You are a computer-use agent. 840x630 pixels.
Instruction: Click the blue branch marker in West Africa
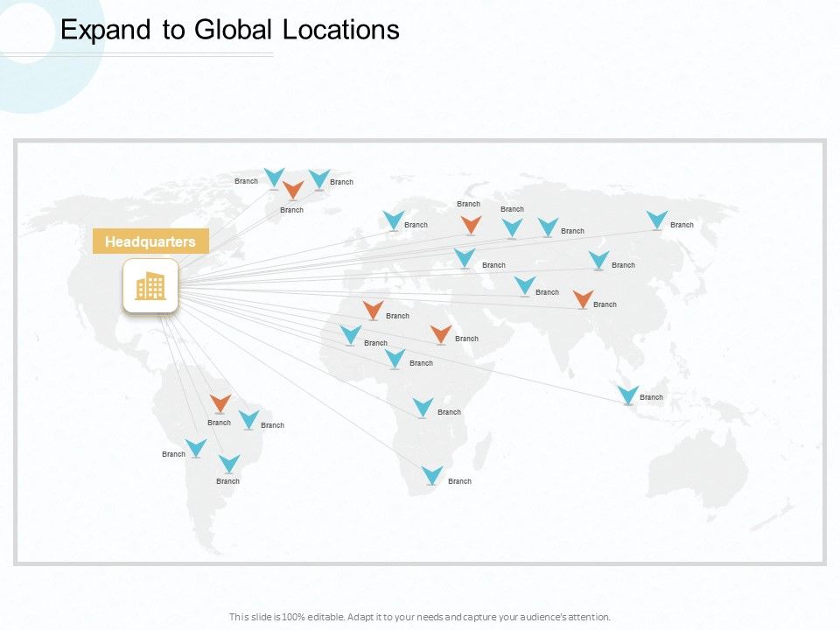pyautogui.click(x=350, y=335)
